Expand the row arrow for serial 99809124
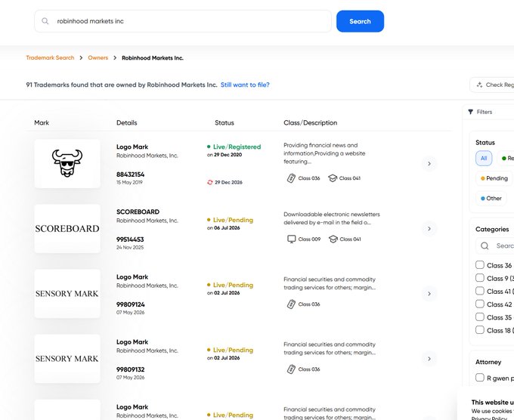This screenshot has width=514, height=420. click(x=429, y=294)
